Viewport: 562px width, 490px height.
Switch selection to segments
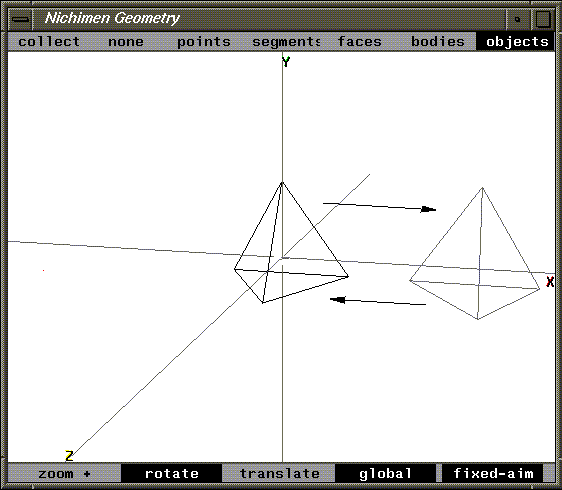pyautogui.click(x=286, y=42)
